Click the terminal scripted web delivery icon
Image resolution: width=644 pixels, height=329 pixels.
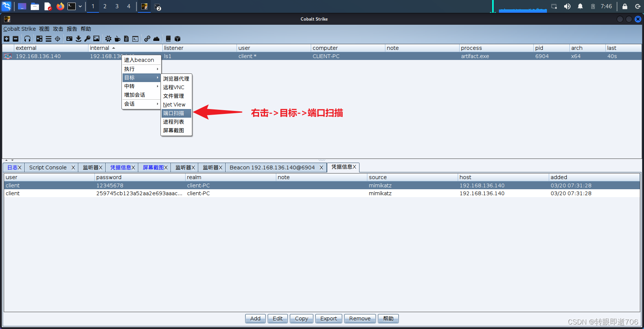(x=135, y=39)
